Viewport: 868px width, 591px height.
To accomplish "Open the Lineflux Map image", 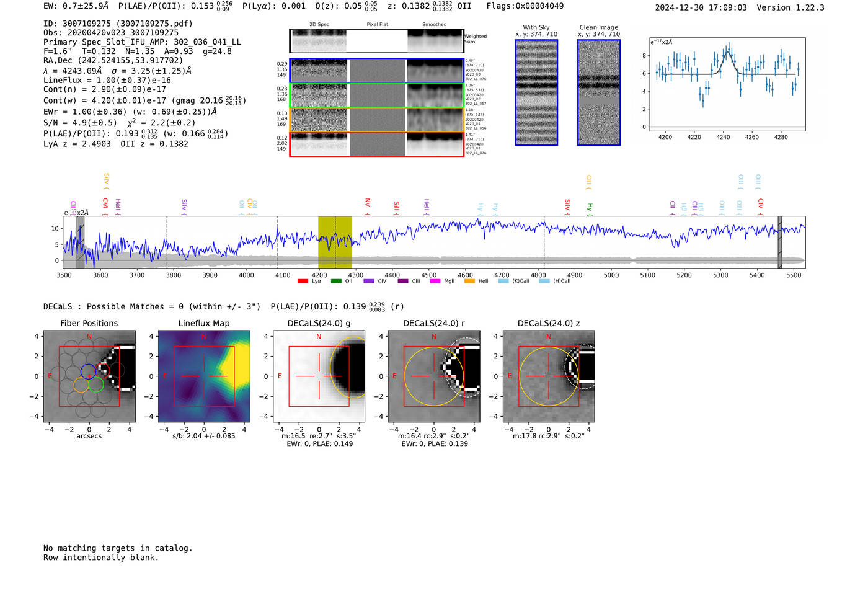I will tap(204, 376).
